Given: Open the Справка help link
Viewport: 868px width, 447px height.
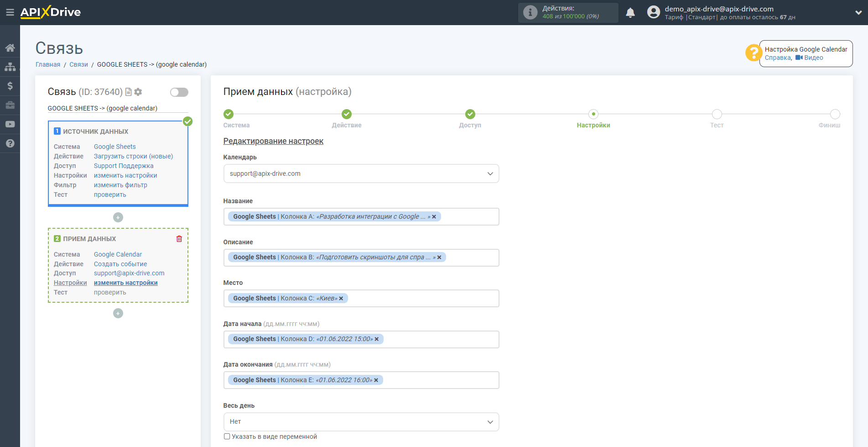Looking at the screenshot, I should [x=778, y=58].
